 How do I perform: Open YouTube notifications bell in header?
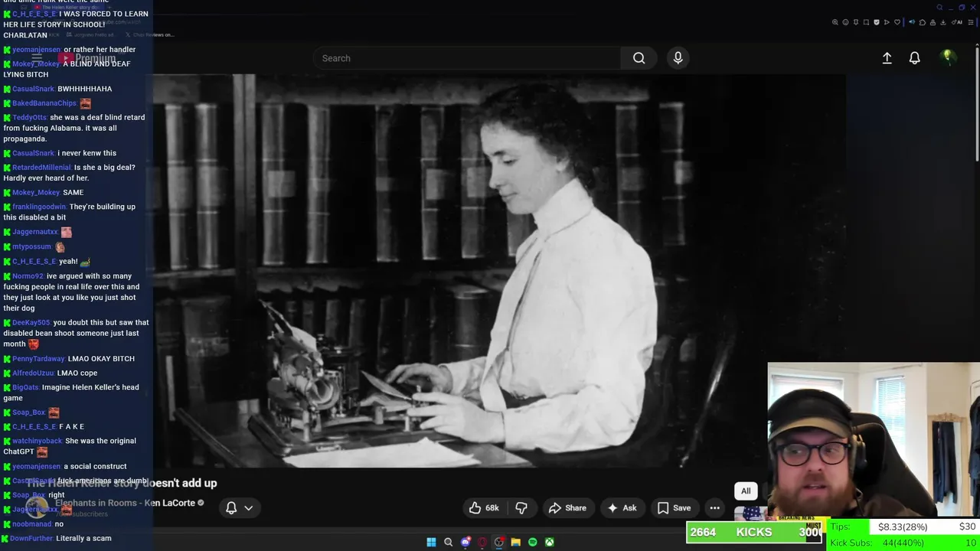[x=914, y=58]
